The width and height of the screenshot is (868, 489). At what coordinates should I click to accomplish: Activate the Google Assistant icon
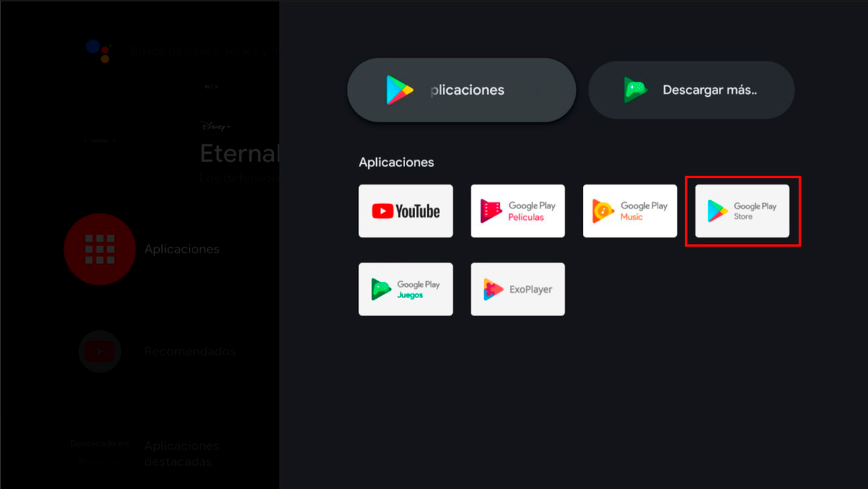(98, 51)
